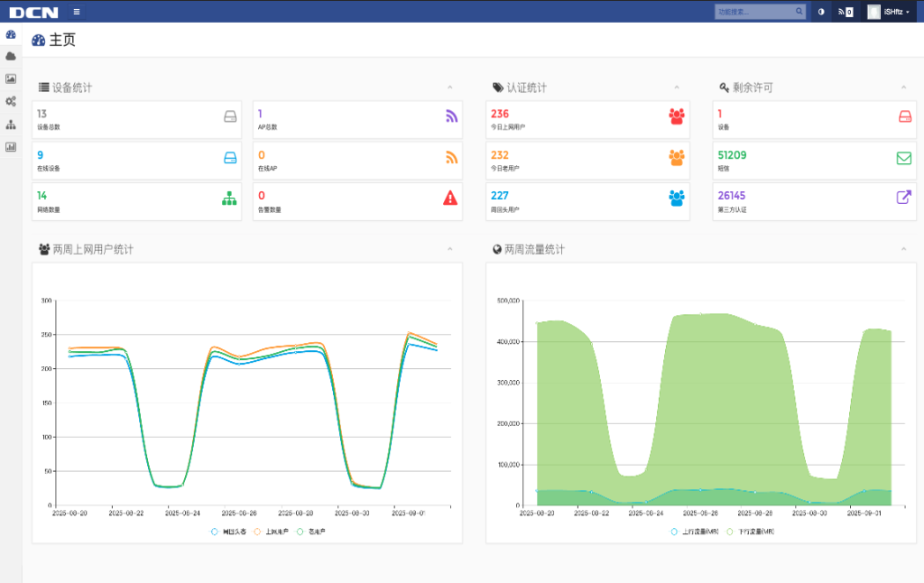Collapse the 两周流量统计 chart panel
The image size is (924, 583).
coord(903,249)
